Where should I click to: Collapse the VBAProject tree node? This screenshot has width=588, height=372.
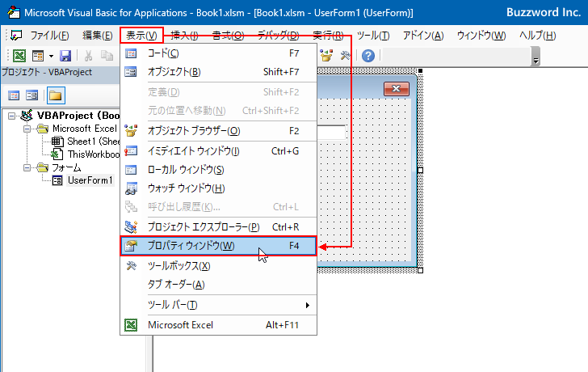[11, 116]
